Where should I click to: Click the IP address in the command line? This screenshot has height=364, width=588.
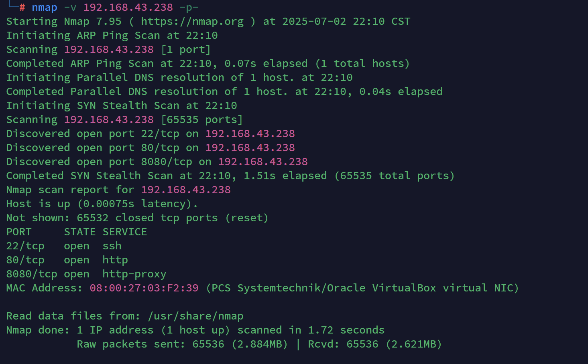[128, 8]
